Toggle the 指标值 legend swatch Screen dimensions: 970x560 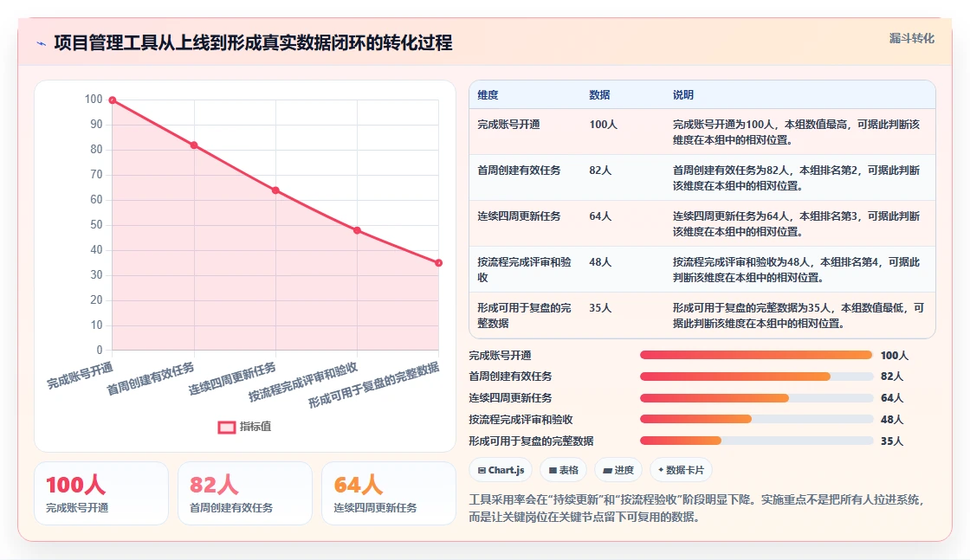[x=226, y=427]
